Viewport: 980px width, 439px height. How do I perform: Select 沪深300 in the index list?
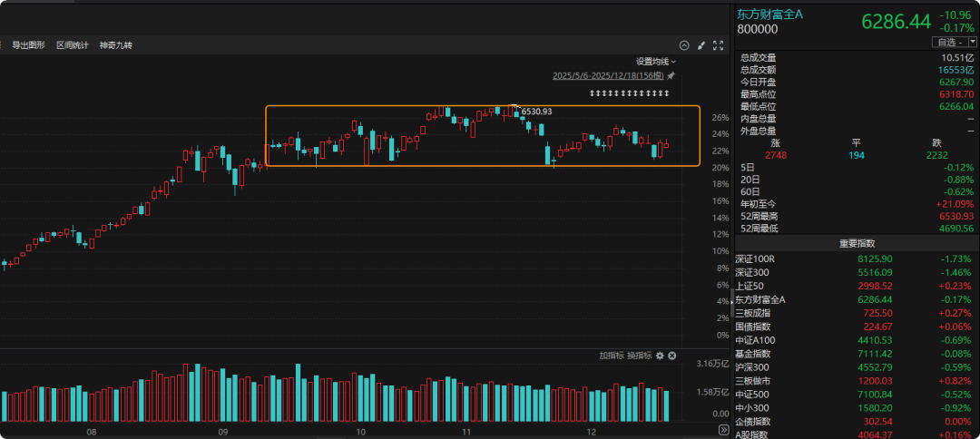pyautogui.click(x=753, y=367)
